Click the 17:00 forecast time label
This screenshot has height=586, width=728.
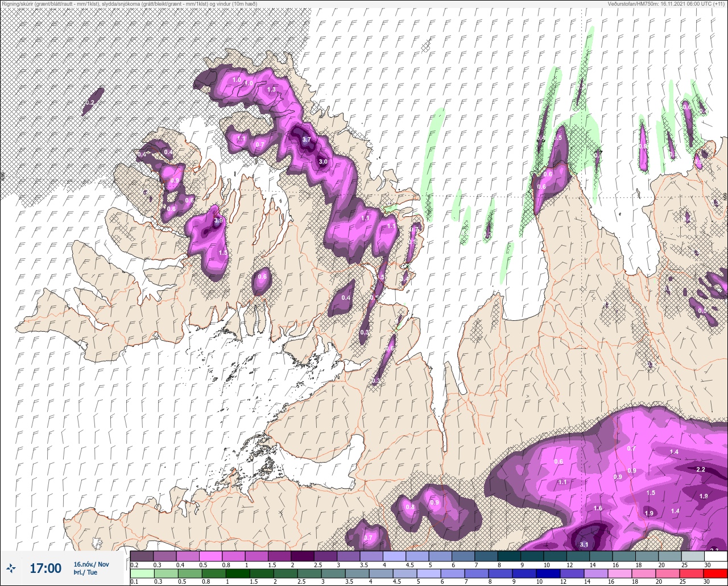pos(45,568)
